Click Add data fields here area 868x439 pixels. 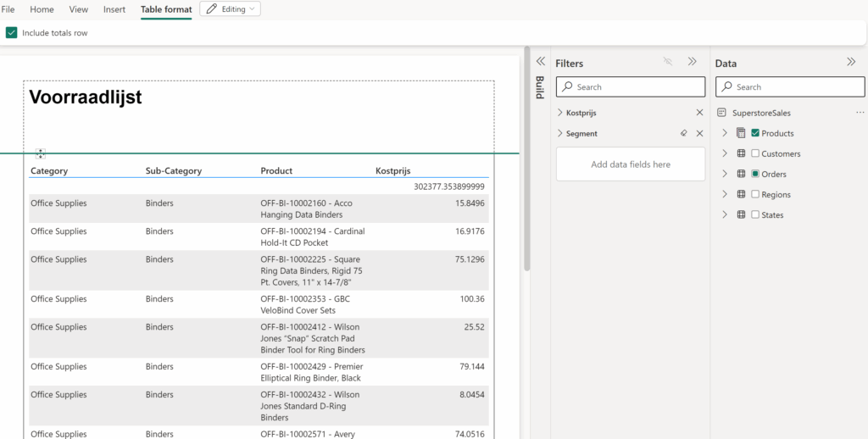[630, 164]
